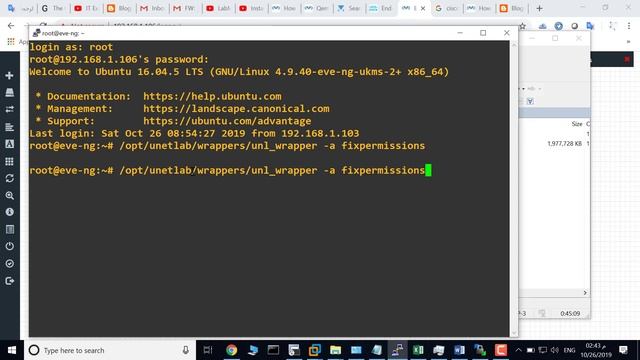The height and width of the screenshot is (360, 640).
Task: Click the volume icon in system tray
Action: 554,350
